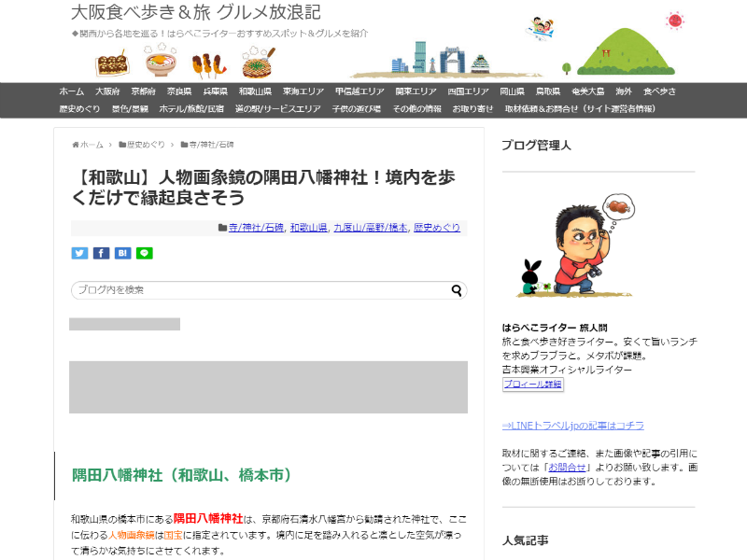Open 取材依頼＆お問合せ menu item
The image size is (747, 560).
580,108
